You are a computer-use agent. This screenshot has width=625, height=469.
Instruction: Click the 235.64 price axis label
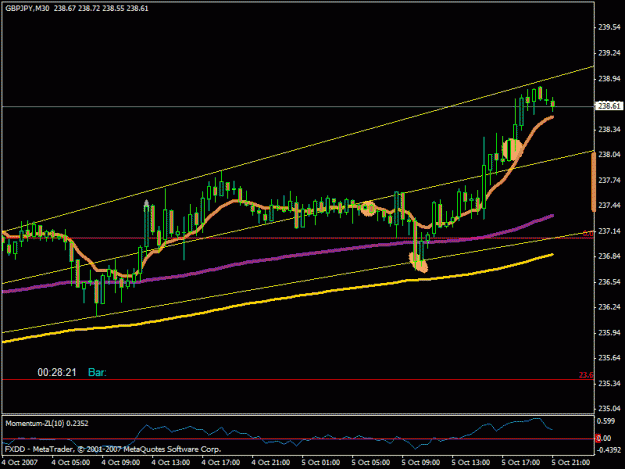pyautogui.click(x=609, y=358)
